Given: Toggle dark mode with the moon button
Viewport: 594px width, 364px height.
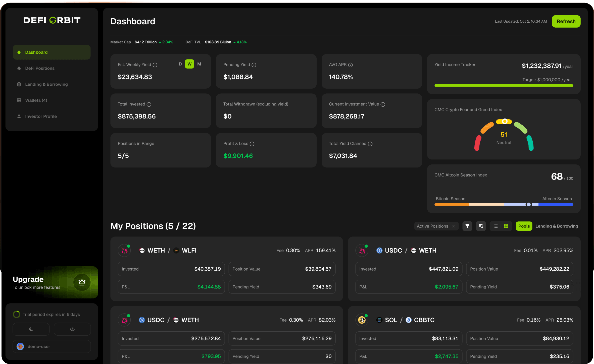Looking at the screenshot, I should point(31,329).
